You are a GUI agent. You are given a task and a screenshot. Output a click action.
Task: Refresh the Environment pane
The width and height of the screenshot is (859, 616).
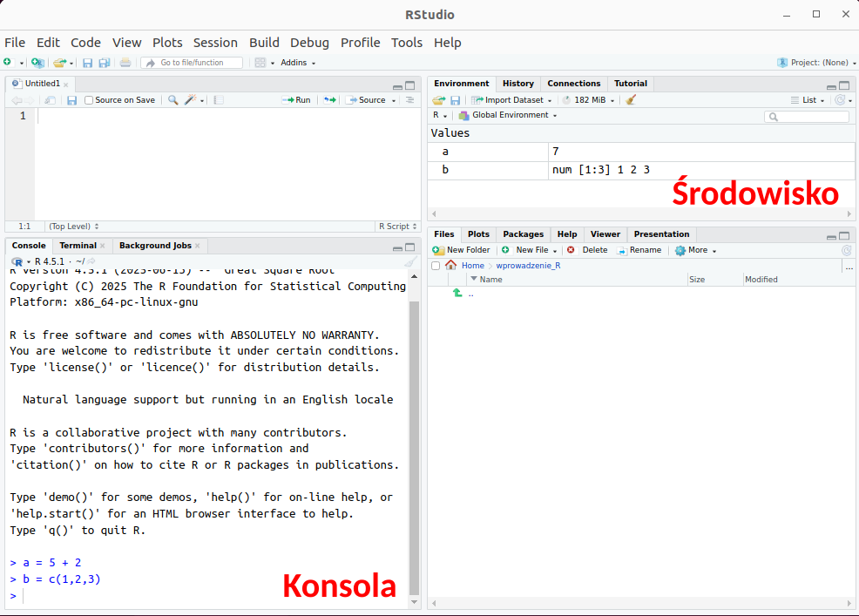pos(840,99)
